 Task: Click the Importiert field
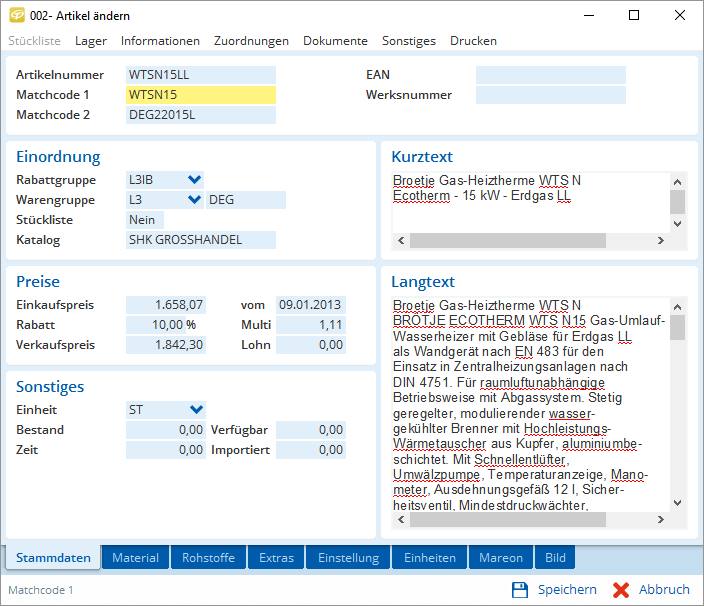[311, 450]
